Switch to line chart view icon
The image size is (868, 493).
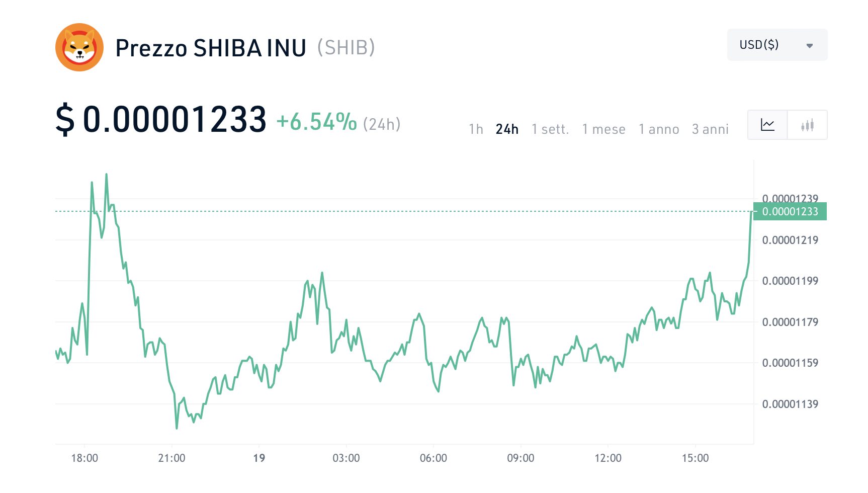point(767,125)
